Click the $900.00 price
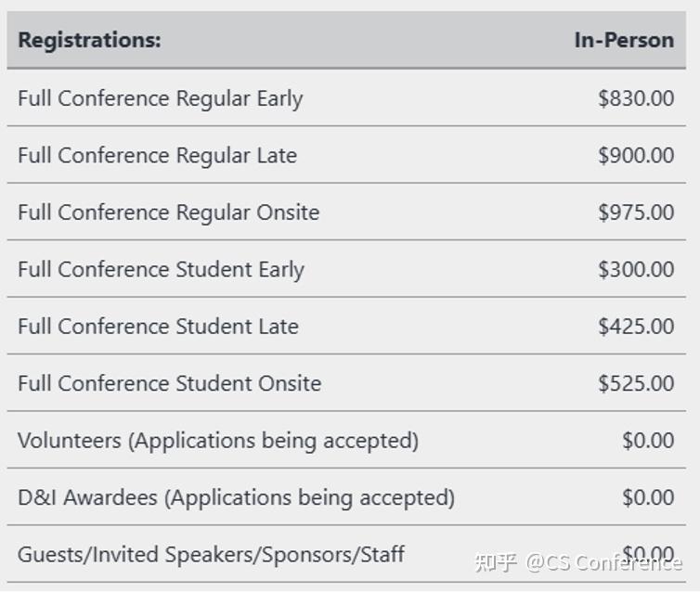The image size is (700, 592). 636,155
